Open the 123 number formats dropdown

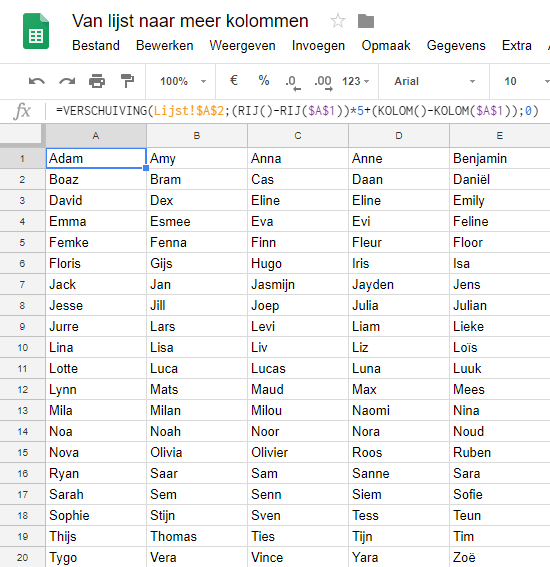[x=355, y=81]
